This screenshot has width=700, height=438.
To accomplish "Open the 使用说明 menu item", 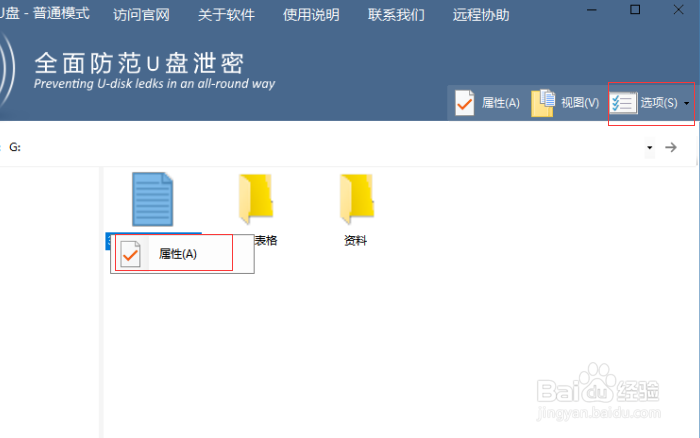I will [311, 15].
